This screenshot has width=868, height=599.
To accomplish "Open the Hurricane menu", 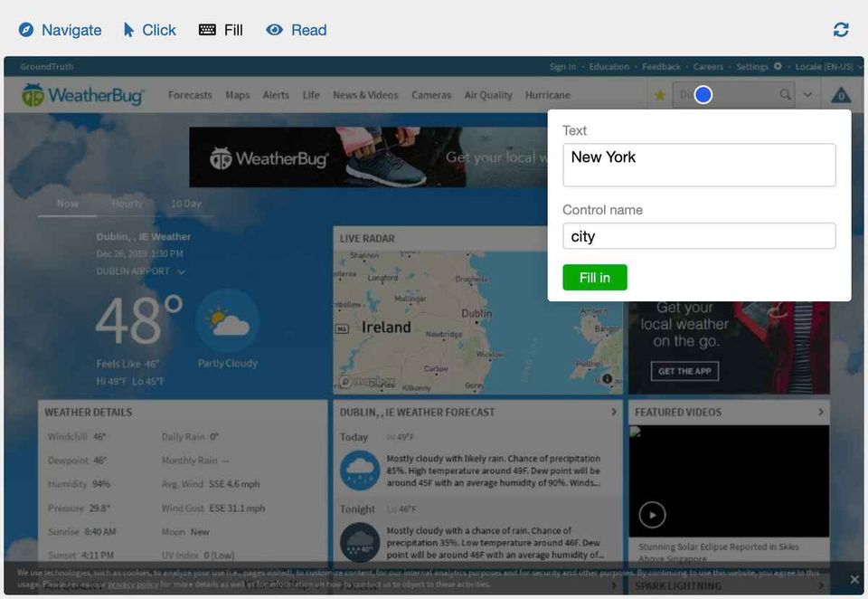I will 548,95.
